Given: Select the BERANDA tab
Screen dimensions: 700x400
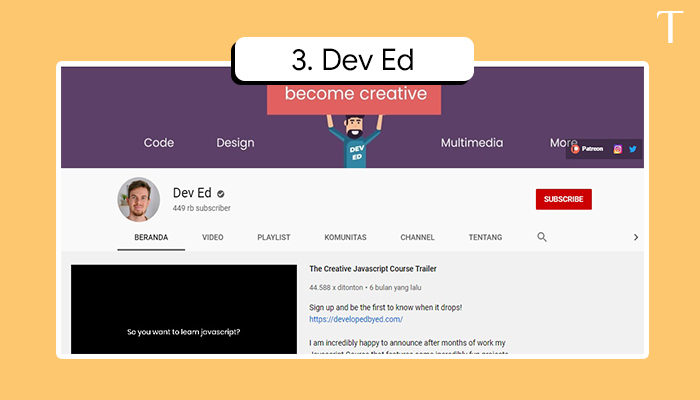Looking at the screenshot, I should [x=151, y=238].
